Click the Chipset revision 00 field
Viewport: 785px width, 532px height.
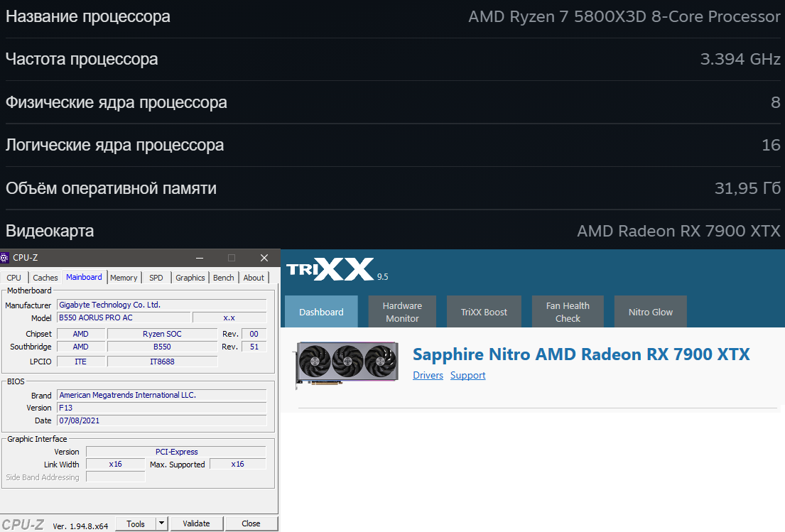[x=254, y=334]
